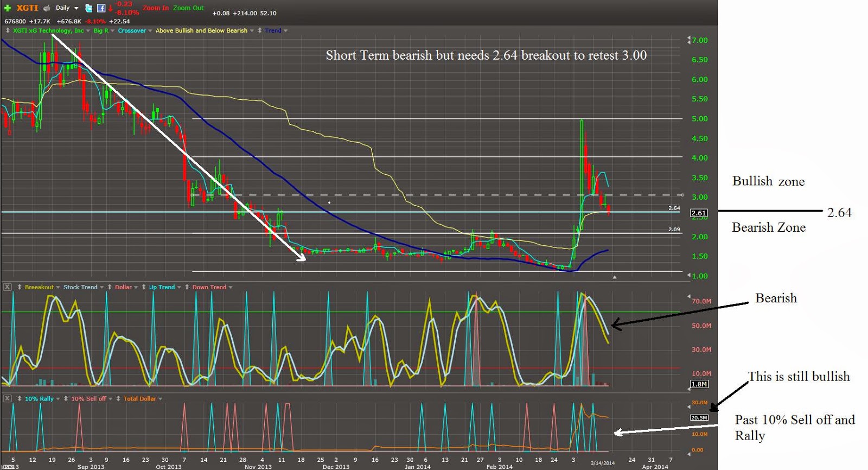Click the 2.61 current price tag

click(699, 213)
